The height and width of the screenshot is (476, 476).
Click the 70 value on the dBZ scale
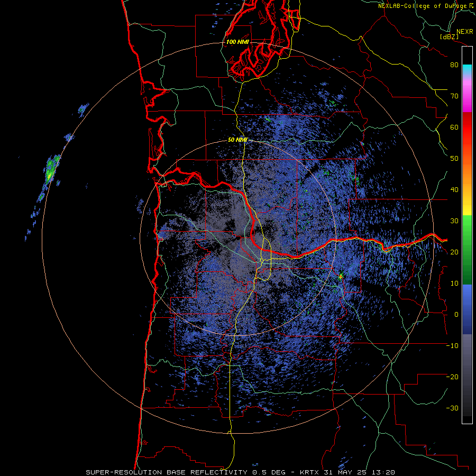pyautogui.click(x=454, y=96)
